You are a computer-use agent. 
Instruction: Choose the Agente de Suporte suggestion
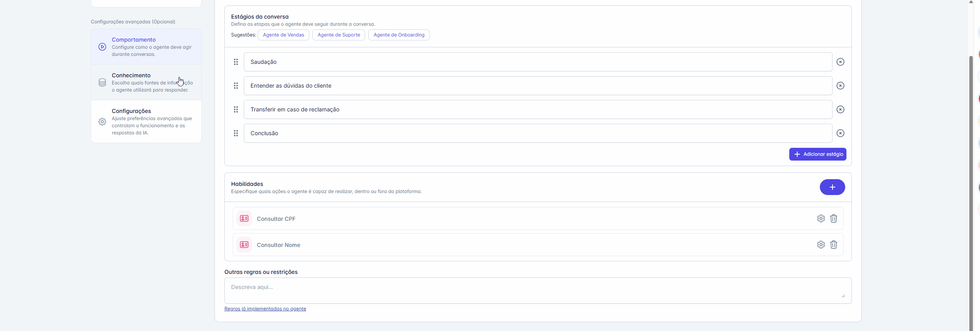tap(339, 35)
